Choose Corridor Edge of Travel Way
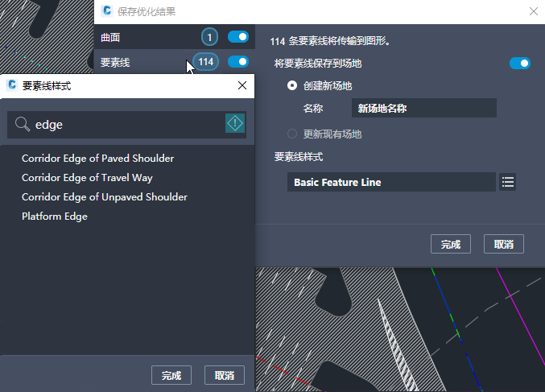 point(87,178)
